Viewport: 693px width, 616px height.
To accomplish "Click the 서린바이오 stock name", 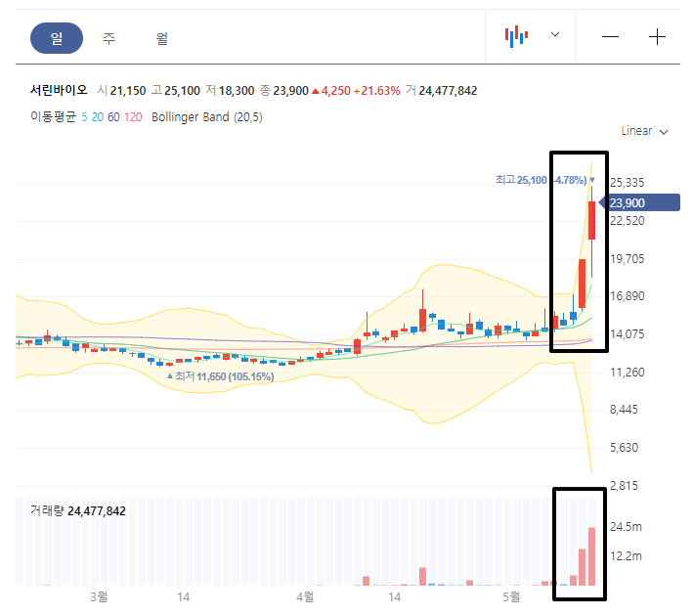I will [59, 90].
